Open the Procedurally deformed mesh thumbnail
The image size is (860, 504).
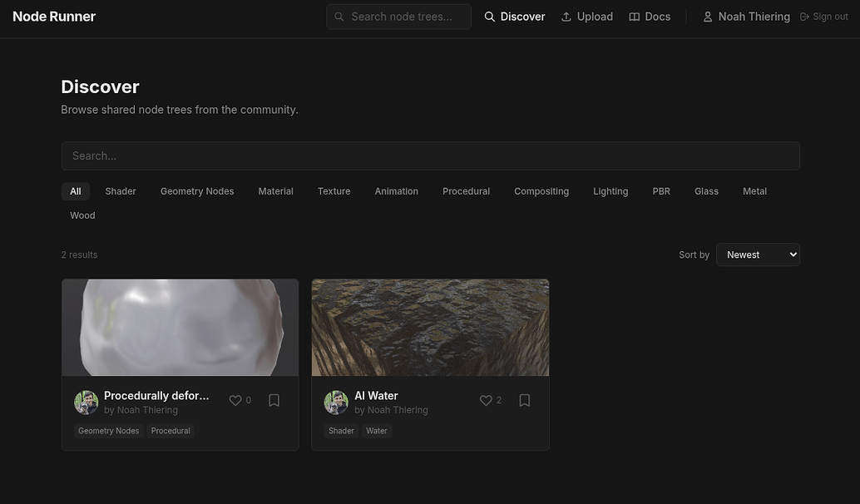180,328
